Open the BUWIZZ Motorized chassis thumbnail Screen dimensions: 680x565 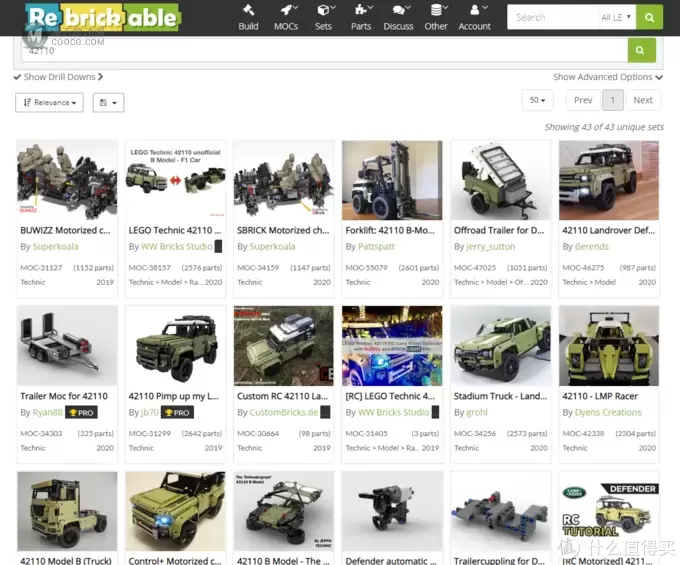[x=67, y=180]
